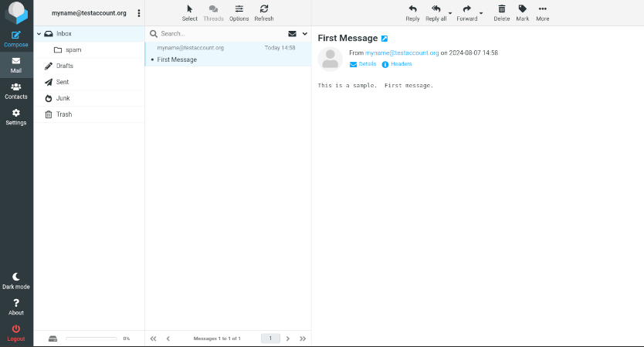The image size is (644, 347).
Task: Open the Forward options dropdown arrow
Action: tap(481, 13)
